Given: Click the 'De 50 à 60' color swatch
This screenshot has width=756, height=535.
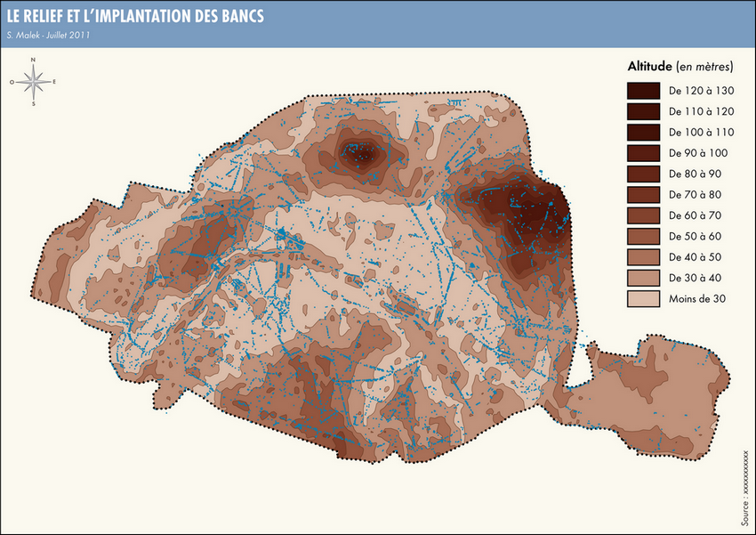Looking at the screenshot, I should coord(643,236).
